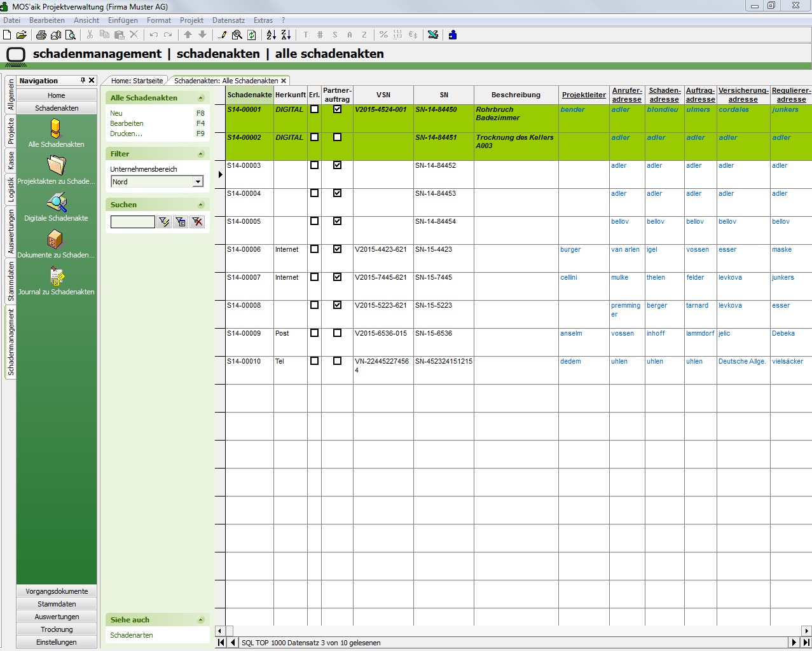Open Projektakten zu Schadenakten in the navigation

click(x=56, y=170)
